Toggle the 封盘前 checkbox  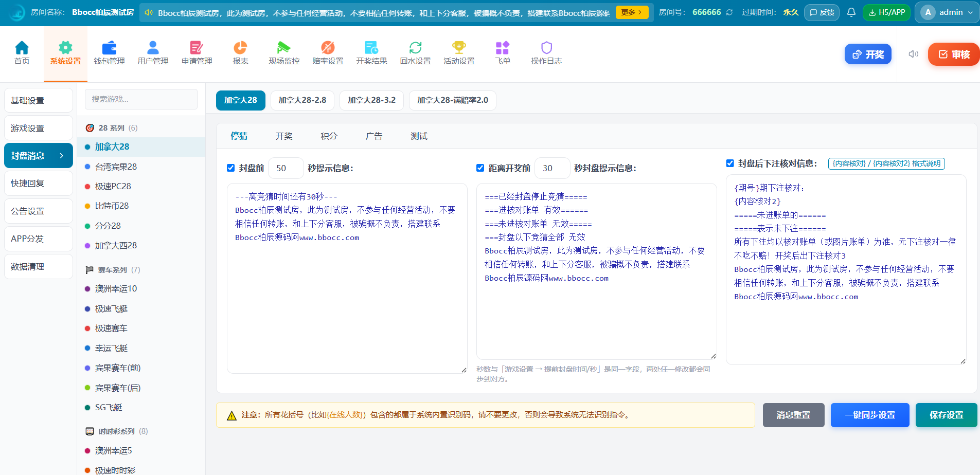click(x=231, y=168)
